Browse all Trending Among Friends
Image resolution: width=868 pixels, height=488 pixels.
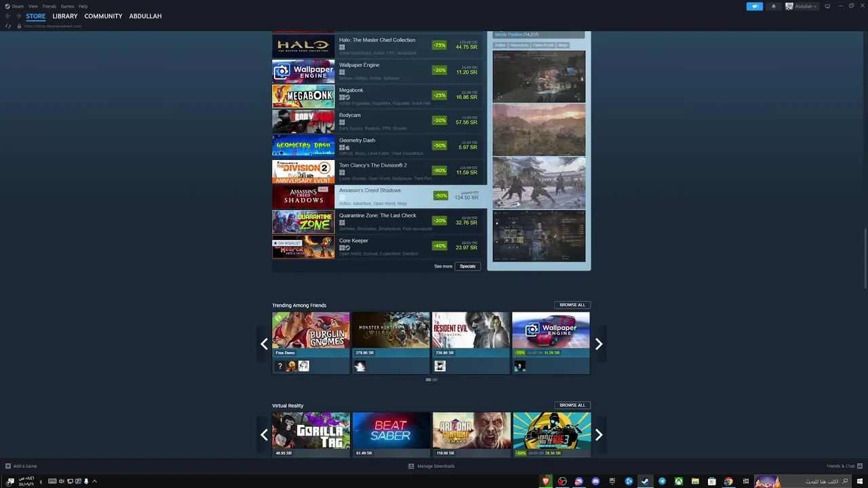tap(572, 305)
